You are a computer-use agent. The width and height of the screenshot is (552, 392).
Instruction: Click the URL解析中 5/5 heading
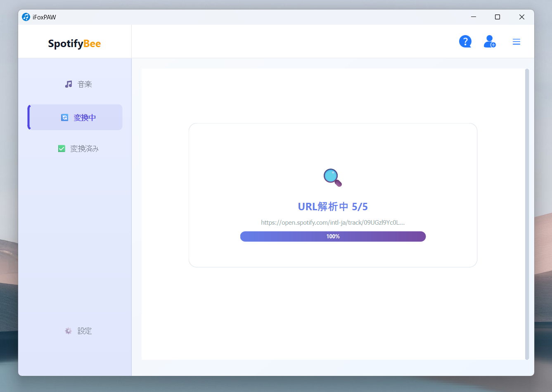coord(333,207)
